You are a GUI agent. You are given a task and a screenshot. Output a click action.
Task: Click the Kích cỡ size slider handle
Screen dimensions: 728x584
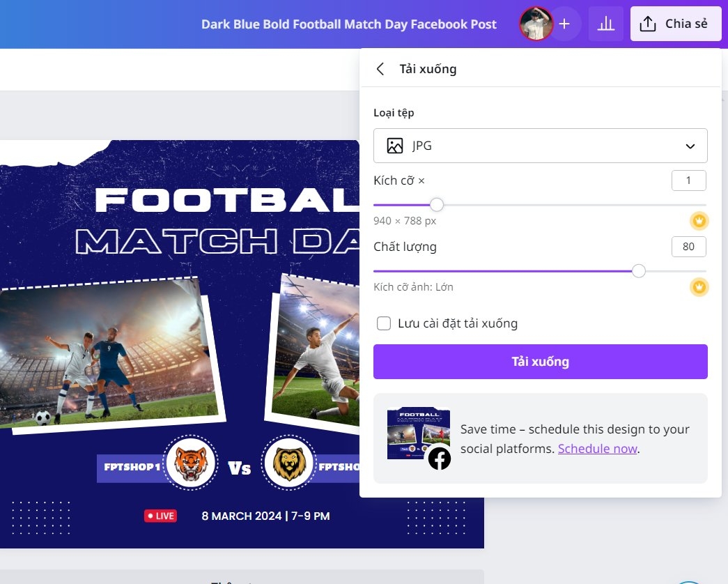pyautogui.click(x=436, y=204)
